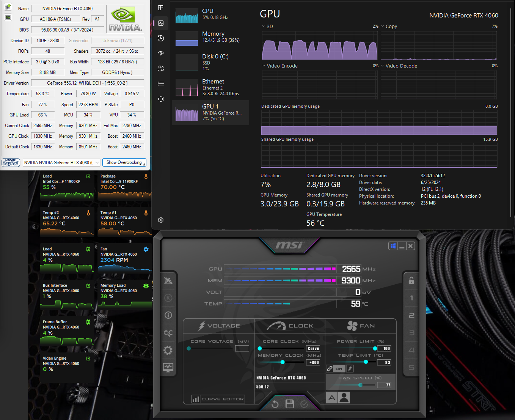This screenshot has width=515, height=420.
Task: Select Disk 0 (C:) performance item
Action: [x=210, y=62]
